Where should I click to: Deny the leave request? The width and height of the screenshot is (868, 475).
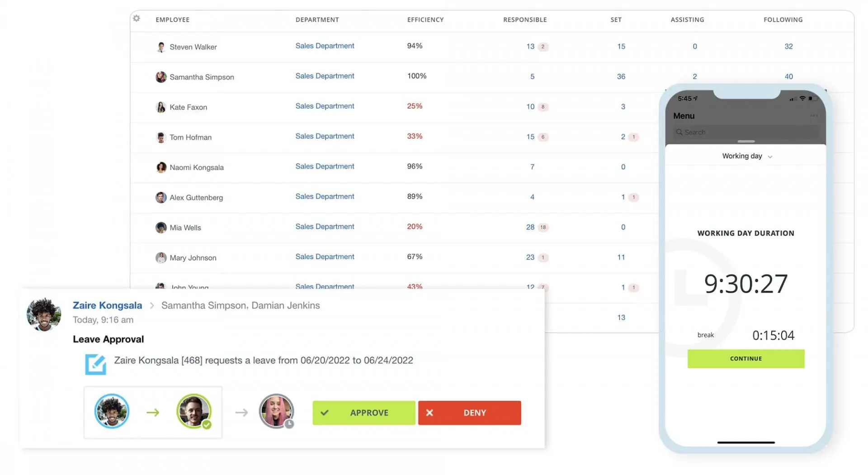click(x=469, y=413)
